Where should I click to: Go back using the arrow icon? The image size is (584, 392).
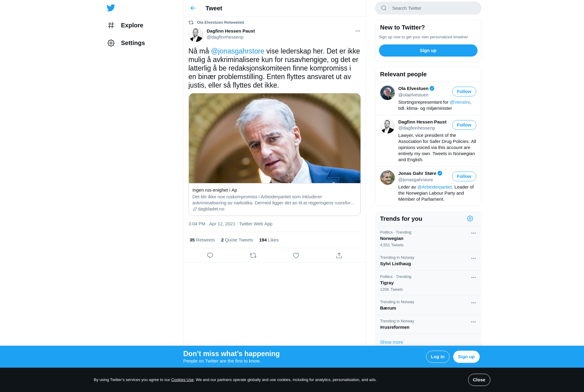(x=193, y=8)
